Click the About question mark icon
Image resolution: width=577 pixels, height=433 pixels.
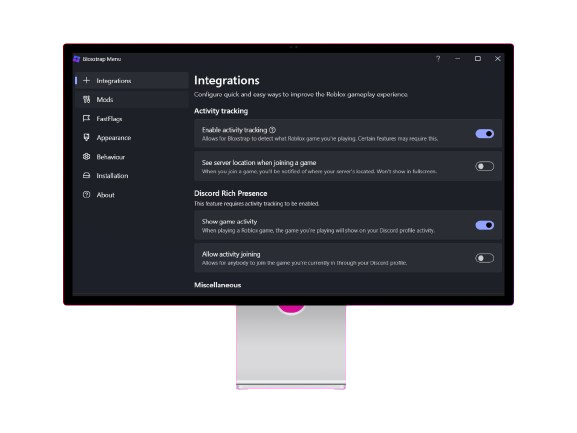pyautogui.click(x=86, y=195)
